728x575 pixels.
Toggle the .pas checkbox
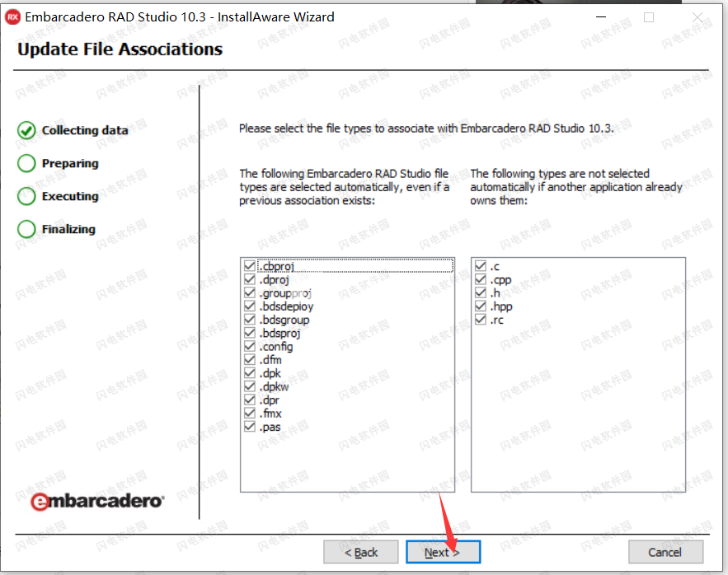[x=250, y=427]
